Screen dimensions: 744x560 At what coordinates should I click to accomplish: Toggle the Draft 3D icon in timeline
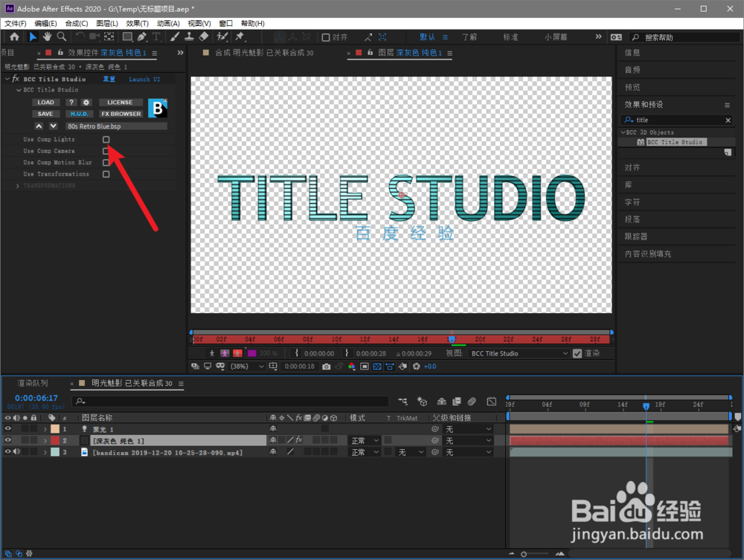click(422, 402)
